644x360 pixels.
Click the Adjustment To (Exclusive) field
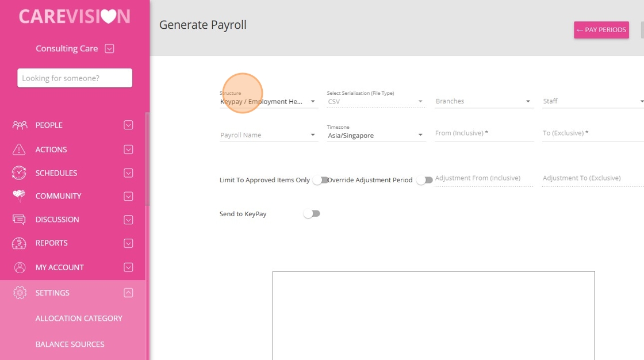click(x=593, y=178)
